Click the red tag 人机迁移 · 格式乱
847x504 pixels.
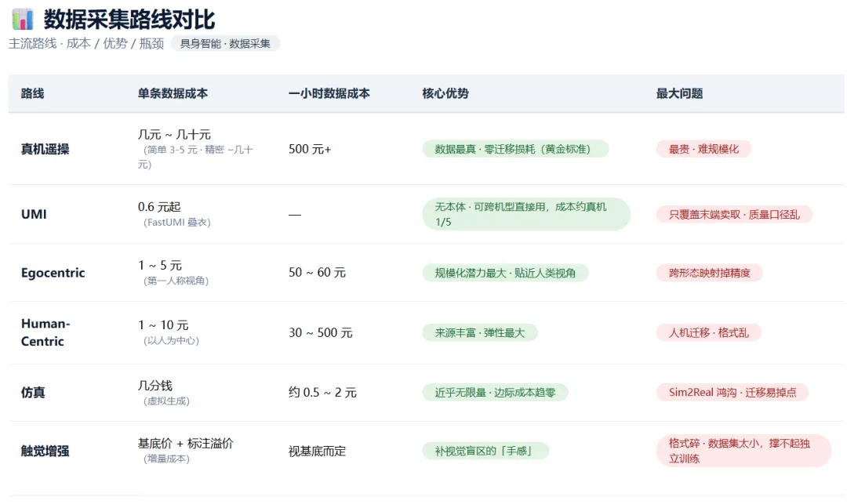pyautogui.click(x=709, y=333)
